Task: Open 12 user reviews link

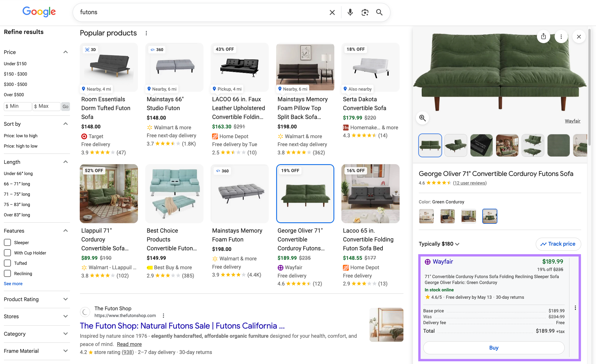Action: click(470, 183)
